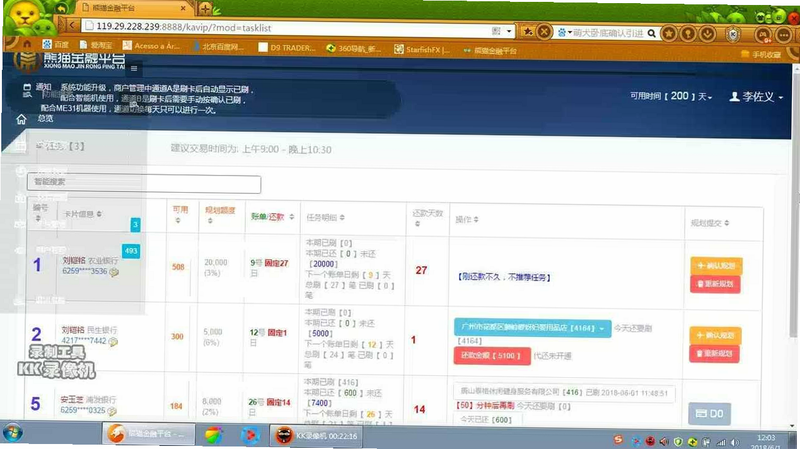Sort by 任务明细 column
Viewport: 800px width, 449px height.
tap(325, 217)
